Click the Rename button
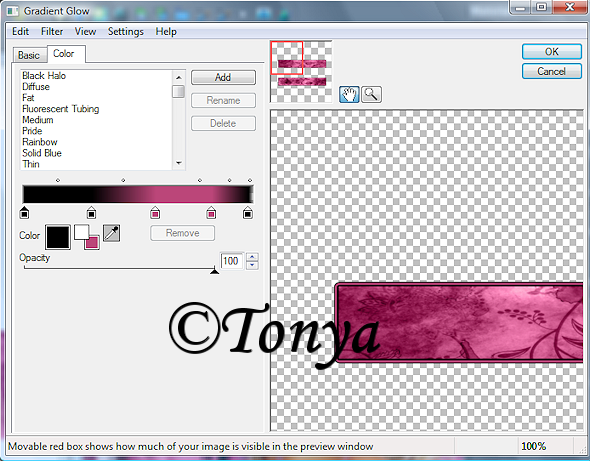 coord(223,100)
